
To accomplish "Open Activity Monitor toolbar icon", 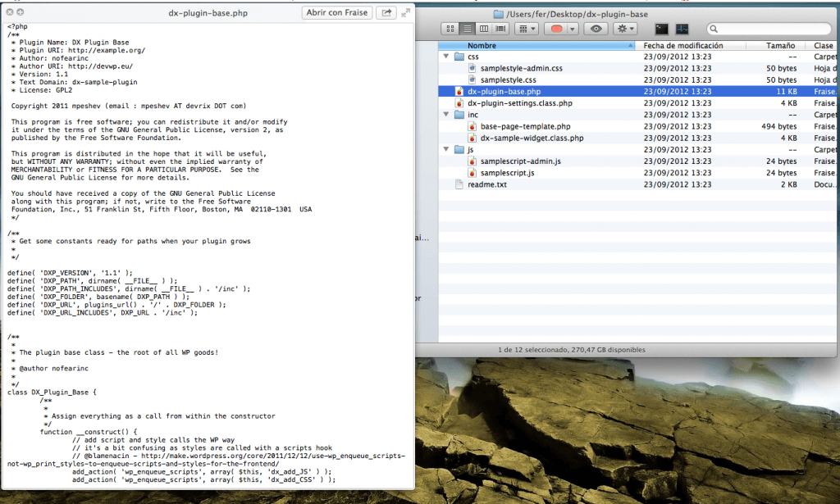I will click(682, 29).
